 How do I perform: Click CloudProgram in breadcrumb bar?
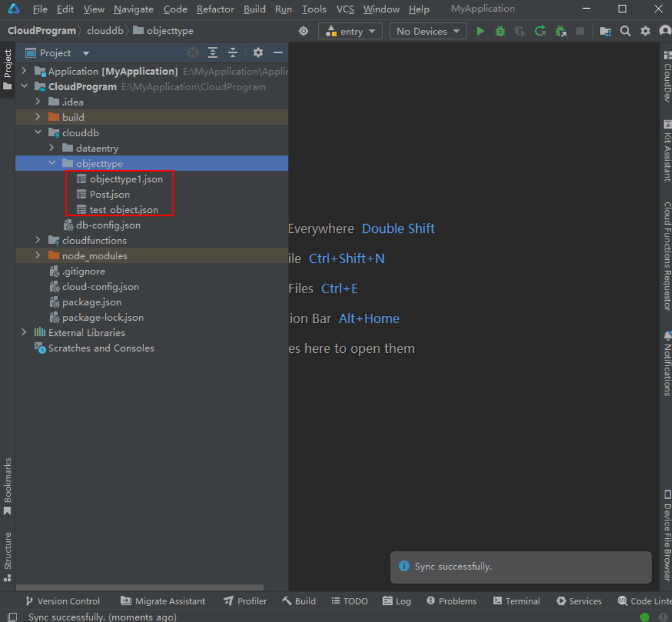[x=42, y=31]
